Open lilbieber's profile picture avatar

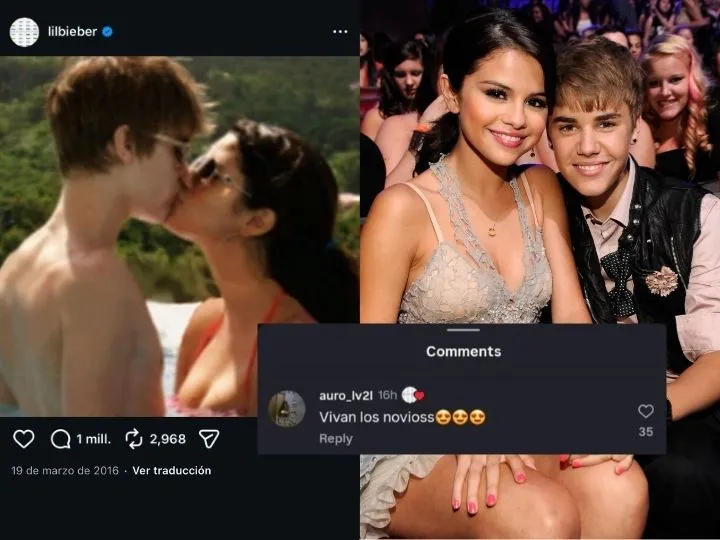coord(24,31)
